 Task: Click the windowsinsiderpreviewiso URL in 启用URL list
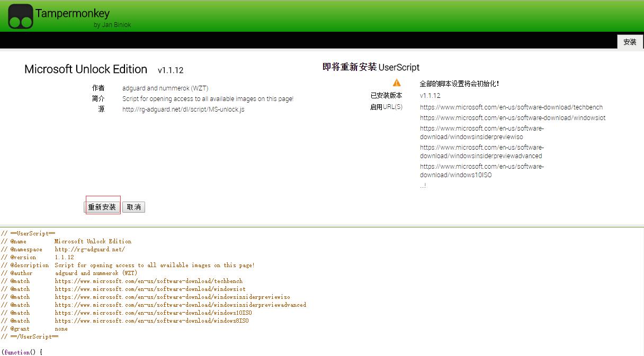[x=482, y=133]
